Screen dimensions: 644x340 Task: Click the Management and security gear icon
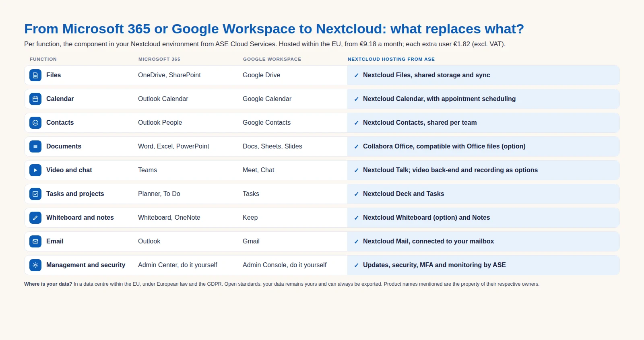pos(35,265)
